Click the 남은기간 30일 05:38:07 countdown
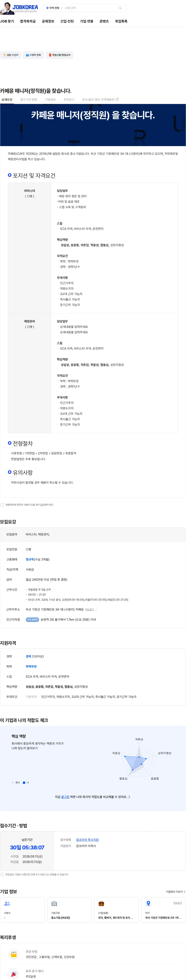Viewport: 186px width, 980px height. click(27, 848)
